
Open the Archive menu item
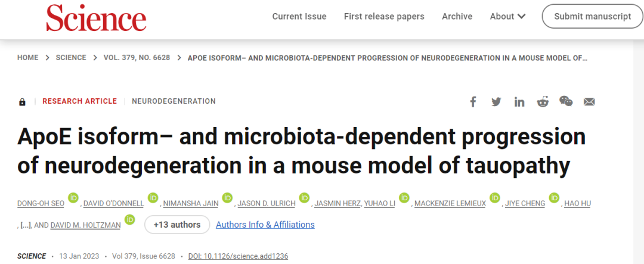pos(457,17)
